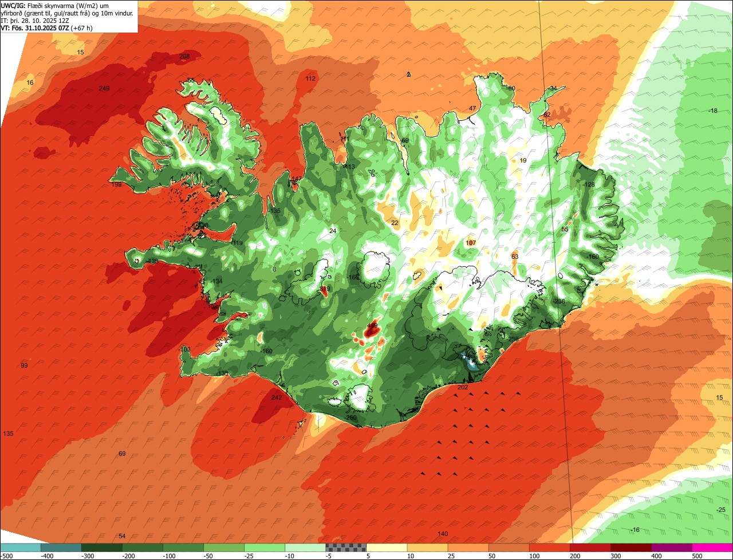
Task: Click the map value -128 in the east
Action: pyautogui.click(x=589, y=184)
